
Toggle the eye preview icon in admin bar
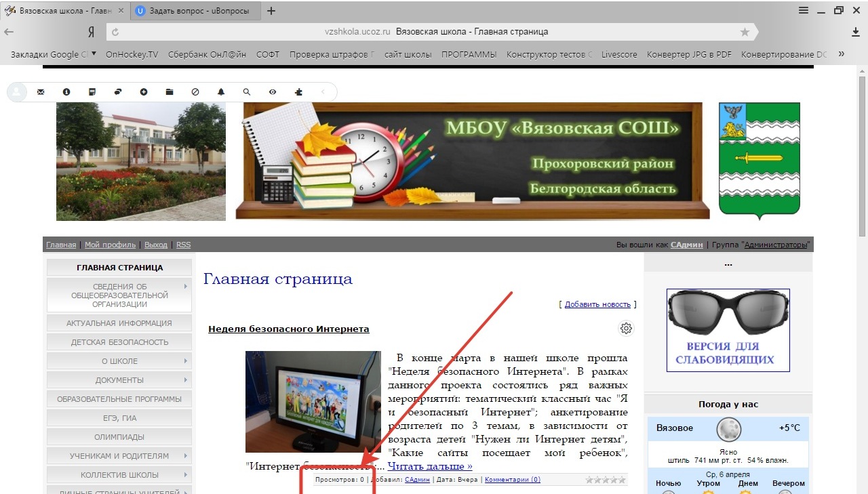click(273, 92)
